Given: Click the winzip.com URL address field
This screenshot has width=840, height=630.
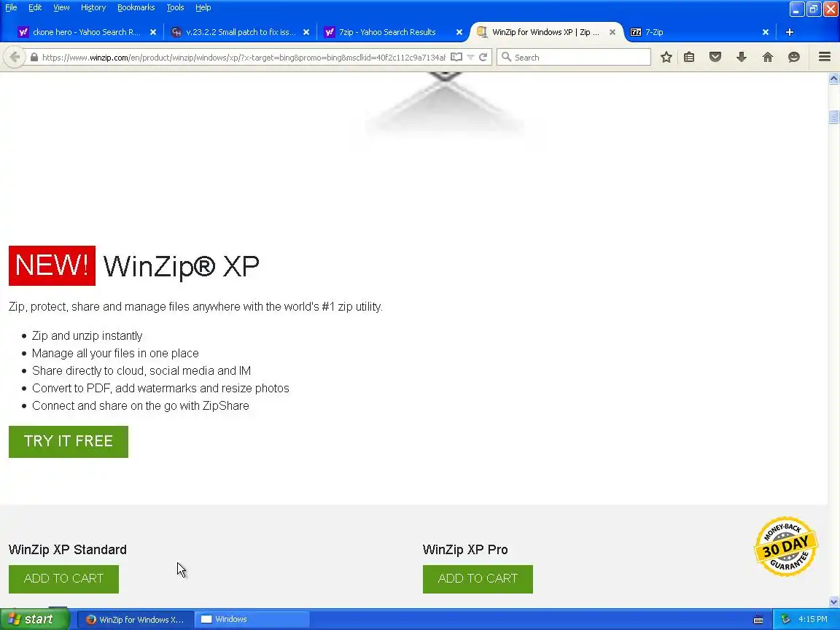Looking at the screenshot, I should 244,58.
